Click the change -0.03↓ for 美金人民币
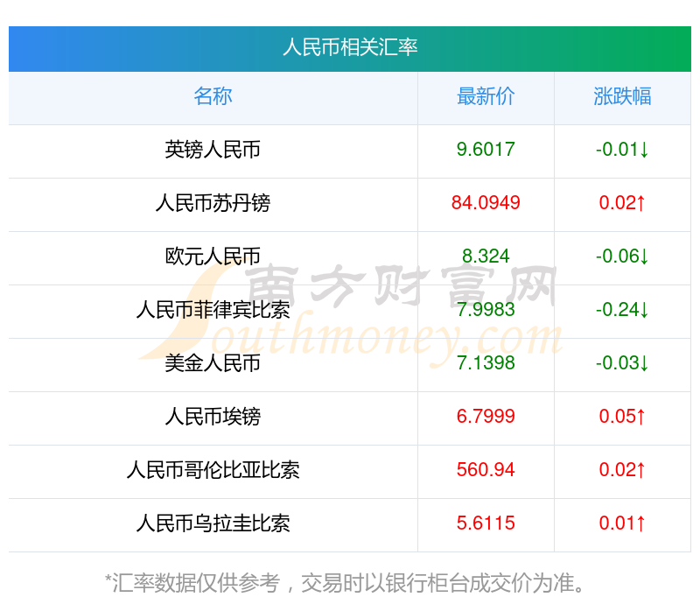Image resolution: width=700 pixels, height=611 pixels. [622, 363]
